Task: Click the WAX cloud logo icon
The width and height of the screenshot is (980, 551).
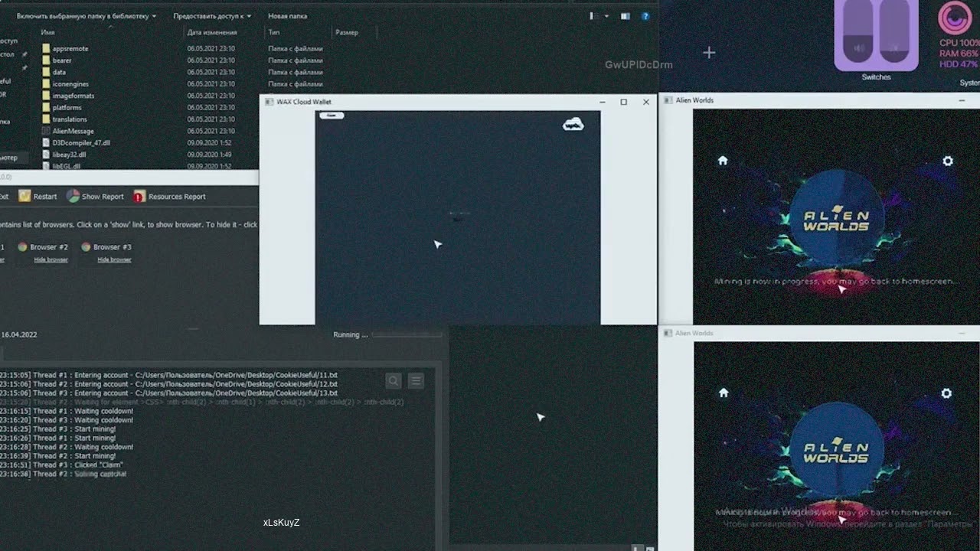Action: tap(573, 124)
